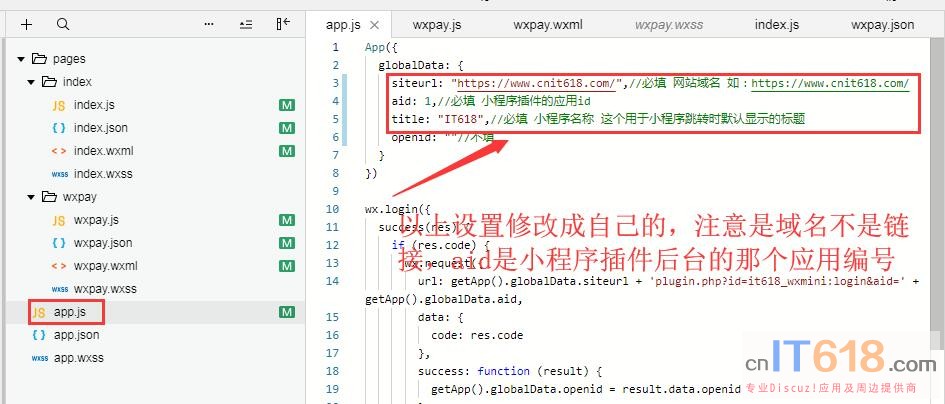Image resolution: width=945 pixels, height=404 pixels.
Task: Click the wxss icon beside wxpay.wxss
Action: point(59,289)
